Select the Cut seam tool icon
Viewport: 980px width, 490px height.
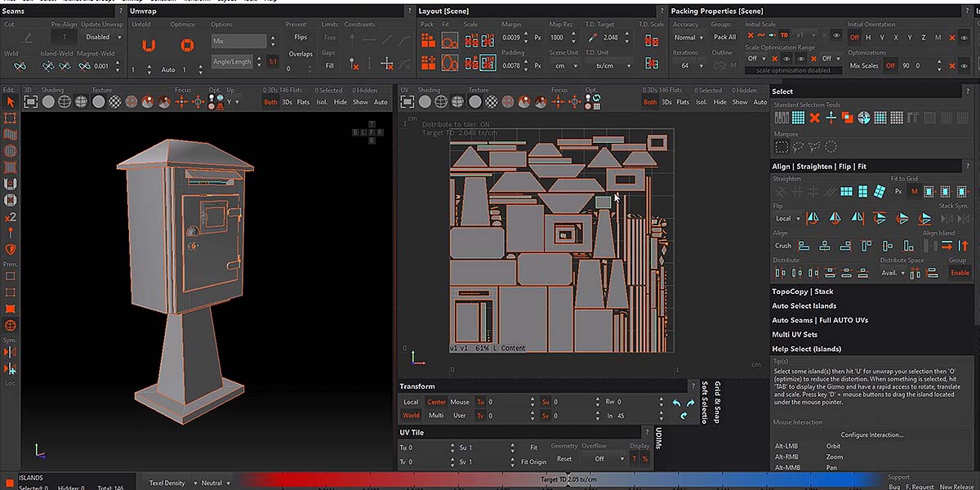pyautogui.click(x=26, y=38)
